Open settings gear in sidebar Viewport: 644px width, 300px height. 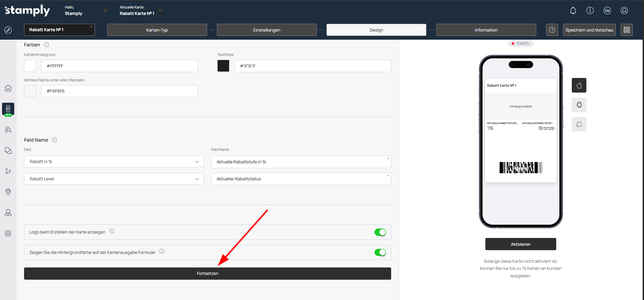(x=8, y=233)
